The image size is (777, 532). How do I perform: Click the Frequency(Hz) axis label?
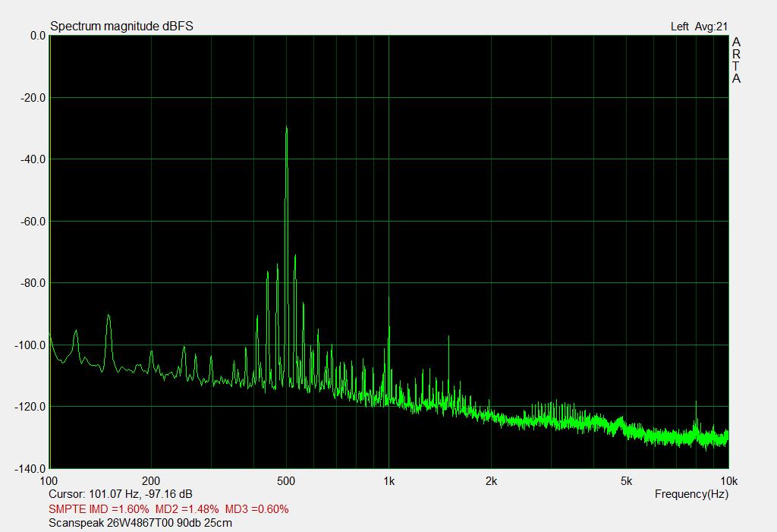coord(690,494)
